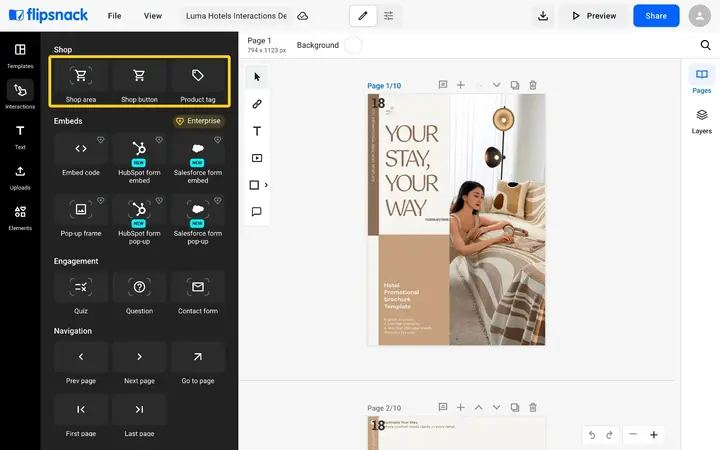Add a Shop button interaction
Viewport: 720px width, 450px height.
(139, 82)
